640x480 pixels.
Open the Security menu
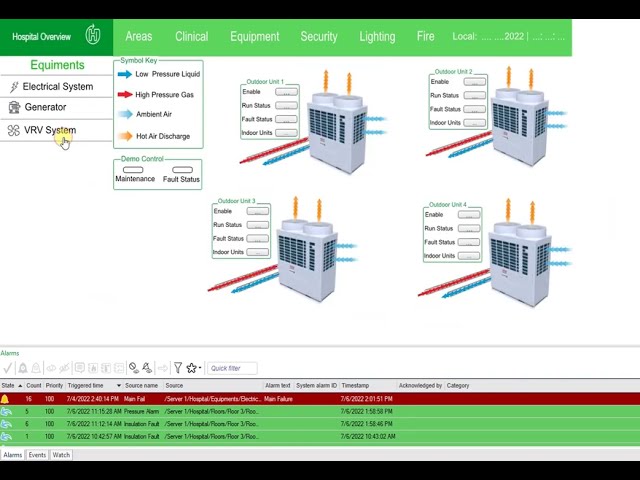[x=319, y=37]
